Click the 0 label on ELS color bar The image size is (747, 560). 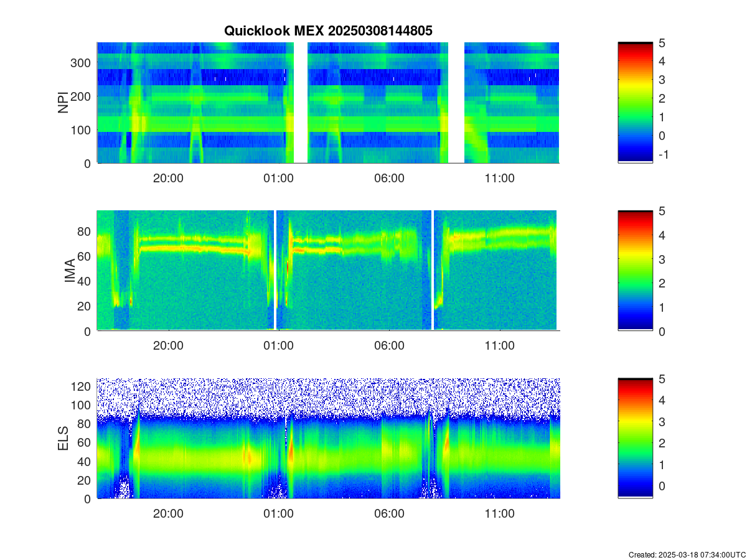point(662,486)
